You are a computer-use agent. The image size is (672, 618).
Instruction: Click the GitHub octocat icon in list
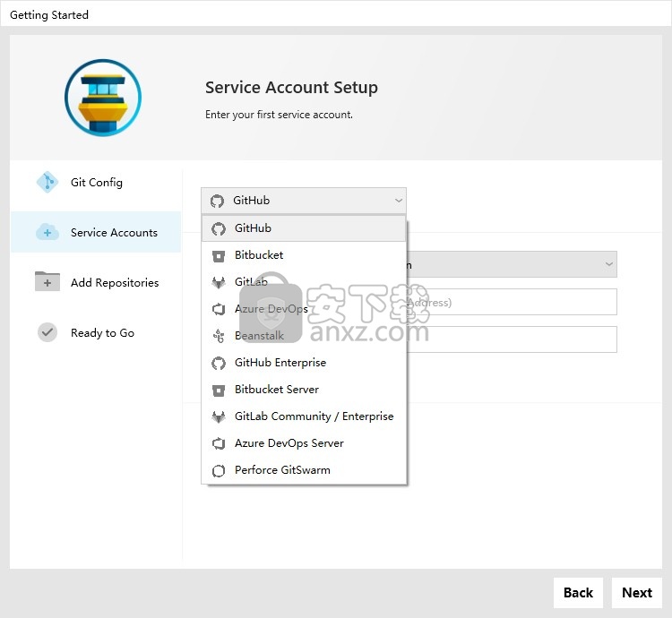coord(218,228)
